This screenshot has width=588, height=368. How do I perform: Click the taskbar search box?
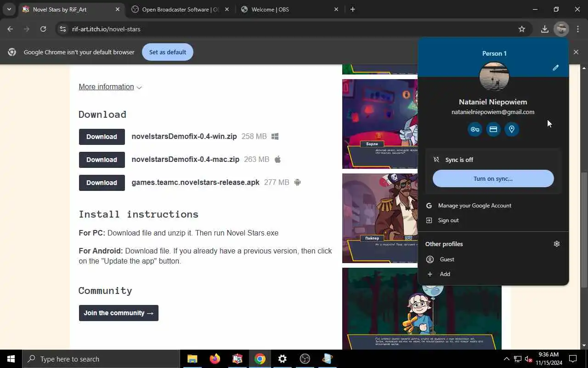101,359
